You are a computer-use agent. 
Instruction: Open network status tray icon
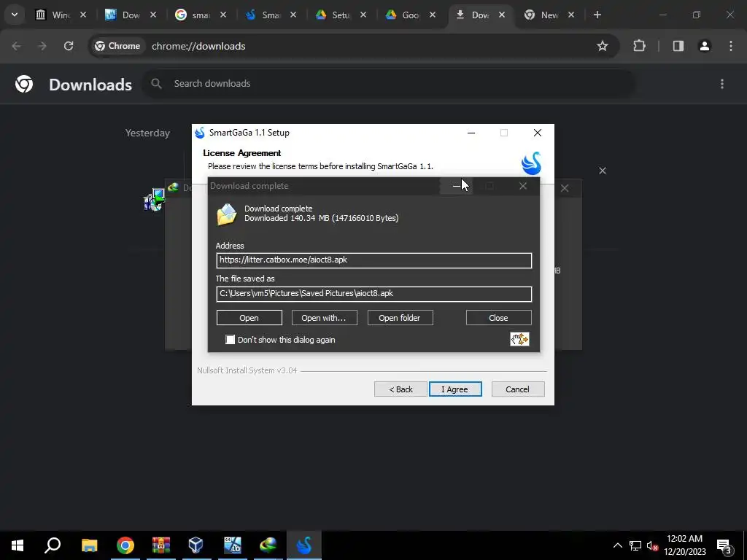[x=635, y=545]
